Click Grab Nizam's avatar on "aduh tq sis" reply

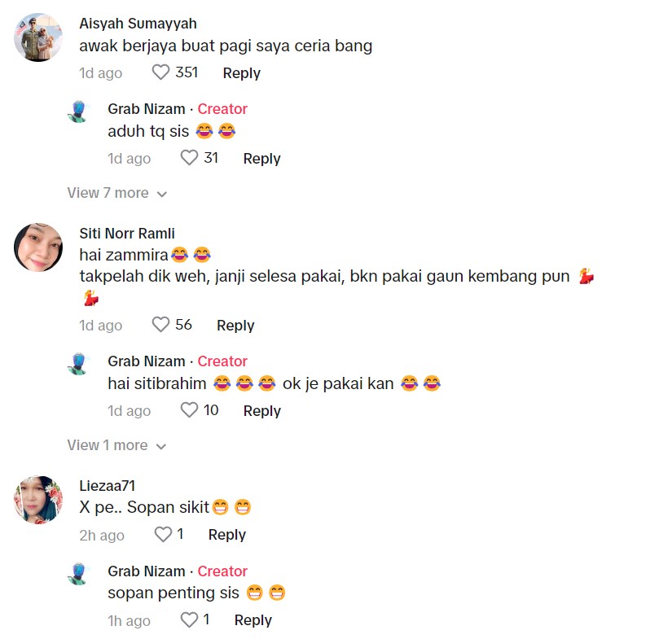(x=77, y=112)
